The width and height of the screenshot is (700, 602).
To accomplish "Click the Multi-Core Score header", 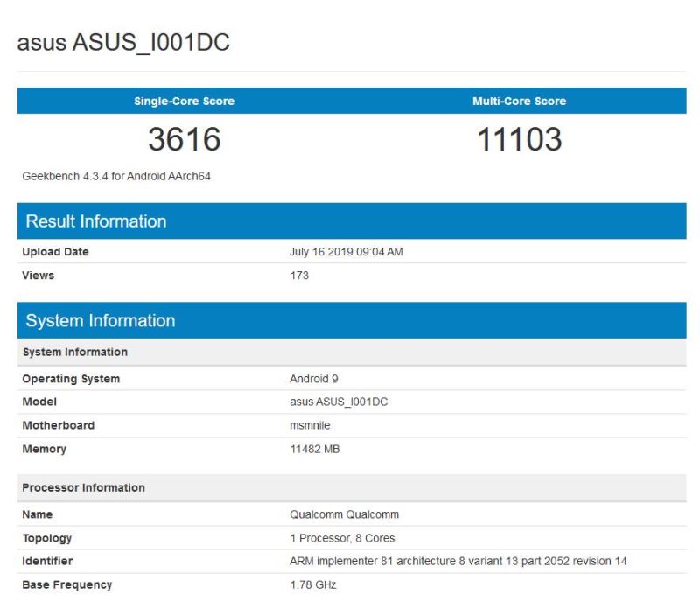I will pyautogui.click(x=519, y=101).
